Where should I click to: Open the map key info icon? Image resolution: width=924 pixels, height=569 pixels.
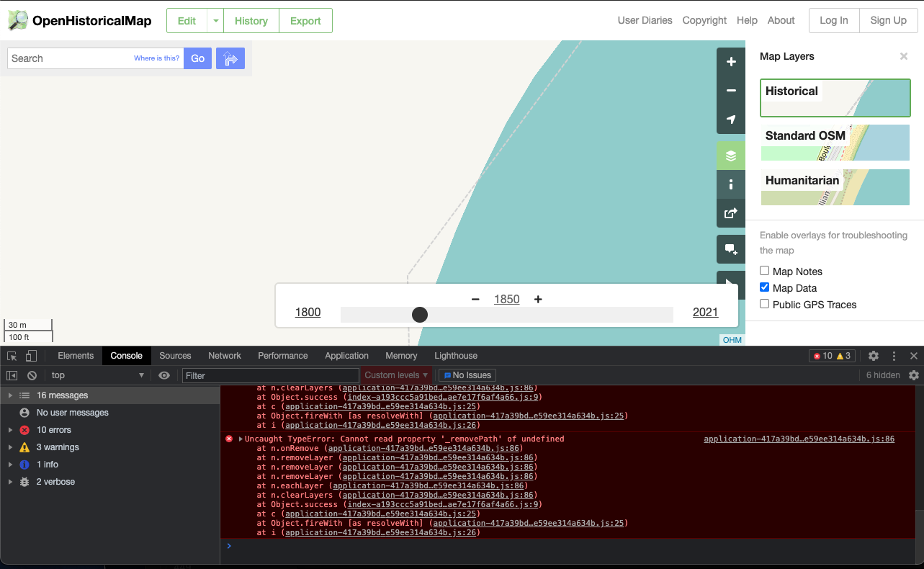(x=731, y=184)
